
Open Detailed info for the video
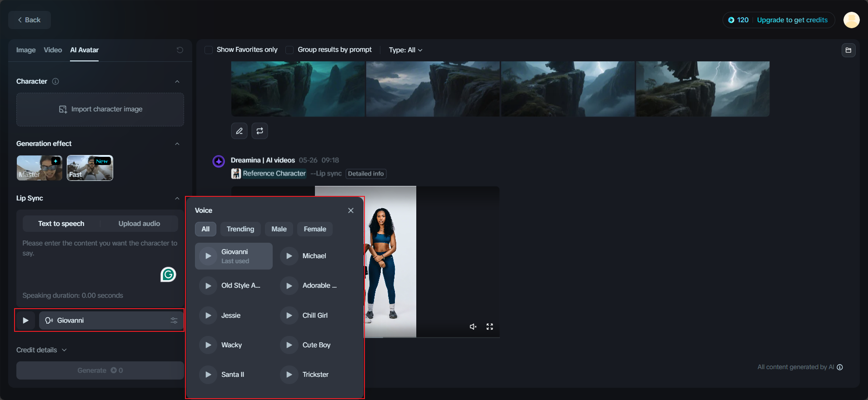[x=366, y=174]
